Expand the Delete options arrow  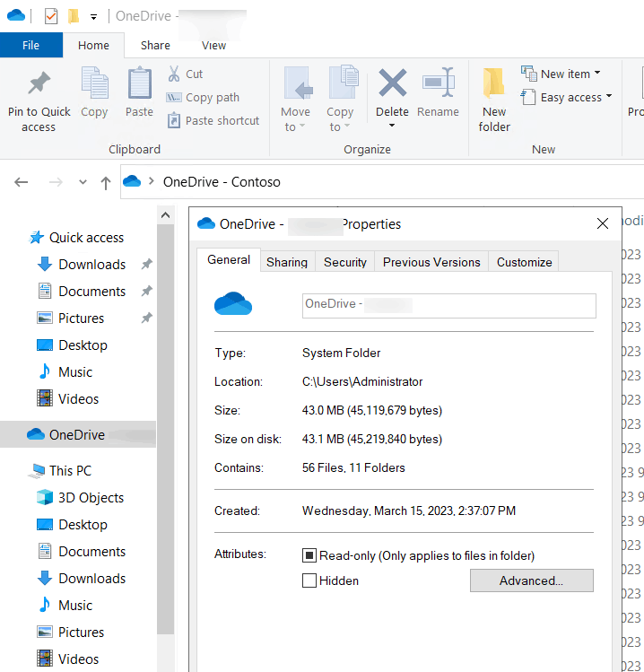tap(392, 126)
